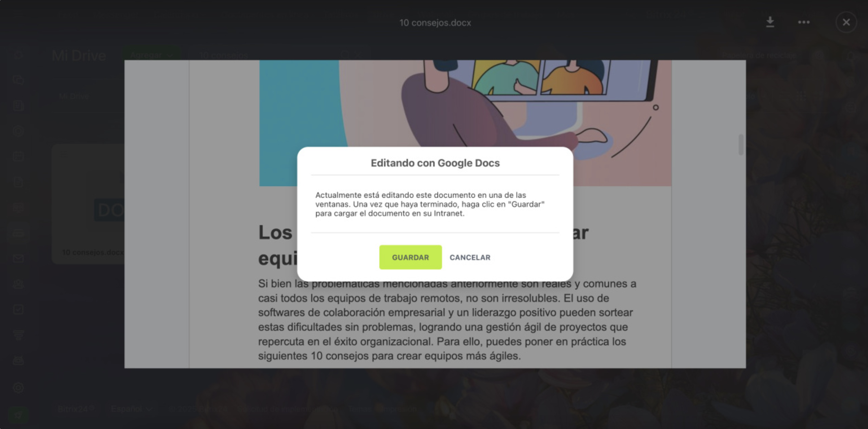Click the document preview scrollbar handle

pyautogui.click(x=741, y=145)
